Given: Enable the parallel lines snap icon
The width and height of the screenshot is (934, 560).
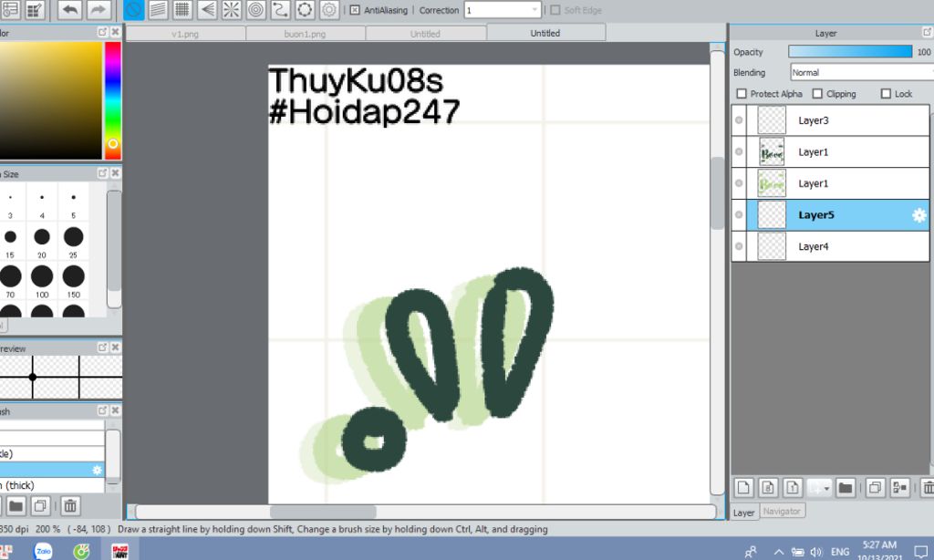Looking at the screenshot, I should [158, 9].
